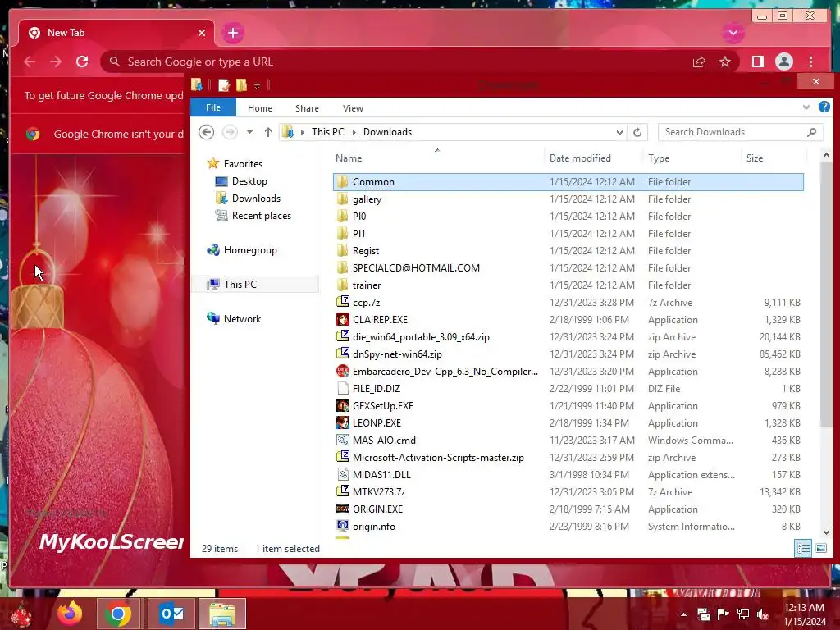Open Customize Quick Access Toolbar dropdown

(257, 85)
